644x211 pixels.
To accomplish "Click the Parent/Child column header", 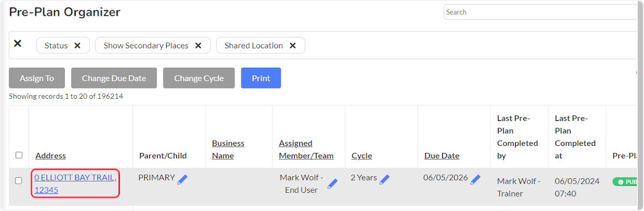I will click(163, 156).
